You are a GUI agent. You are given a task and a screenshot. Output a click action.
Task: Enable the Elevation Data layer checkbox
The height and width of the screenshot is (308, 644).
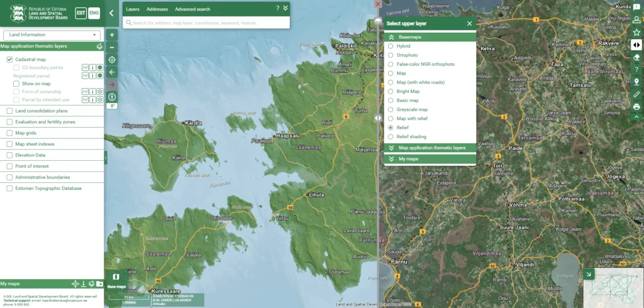(x=10, y=155)
